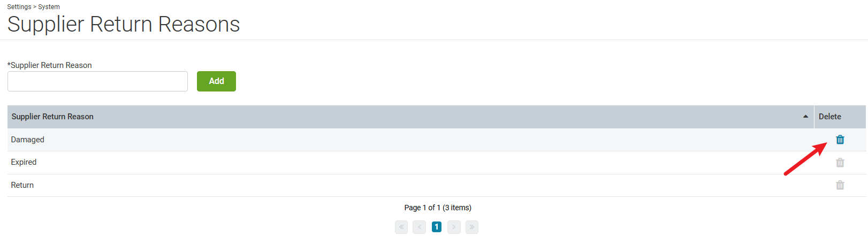Open Settings breadcrumb link
868x237 pixels.
[19, 7]
